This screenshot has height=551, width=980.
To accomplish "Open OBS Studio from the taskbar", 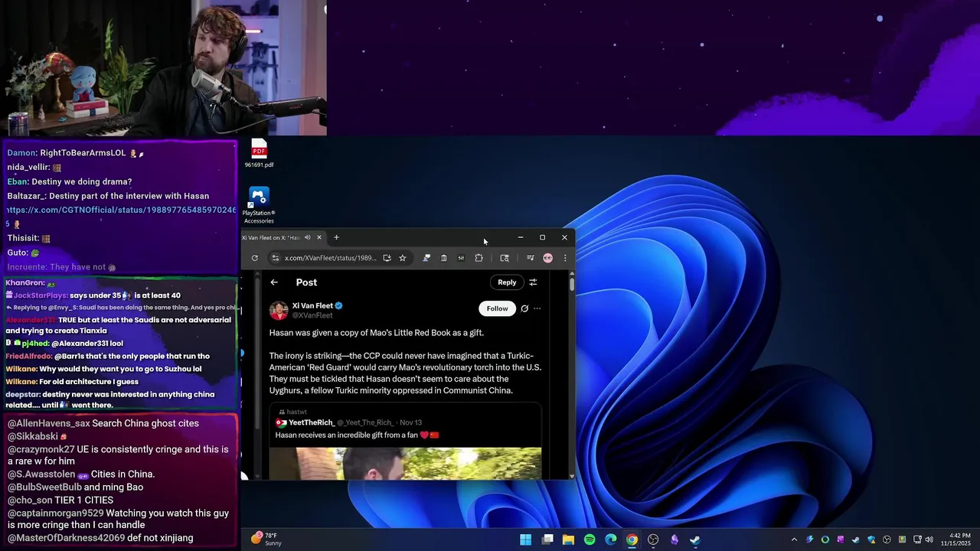I will point(653,540).
